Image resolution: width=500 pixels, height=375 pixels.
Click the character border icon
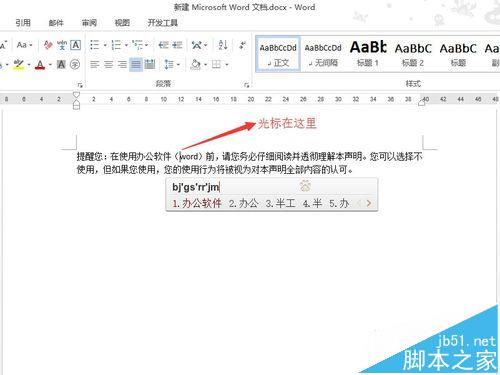coord(76,45)
